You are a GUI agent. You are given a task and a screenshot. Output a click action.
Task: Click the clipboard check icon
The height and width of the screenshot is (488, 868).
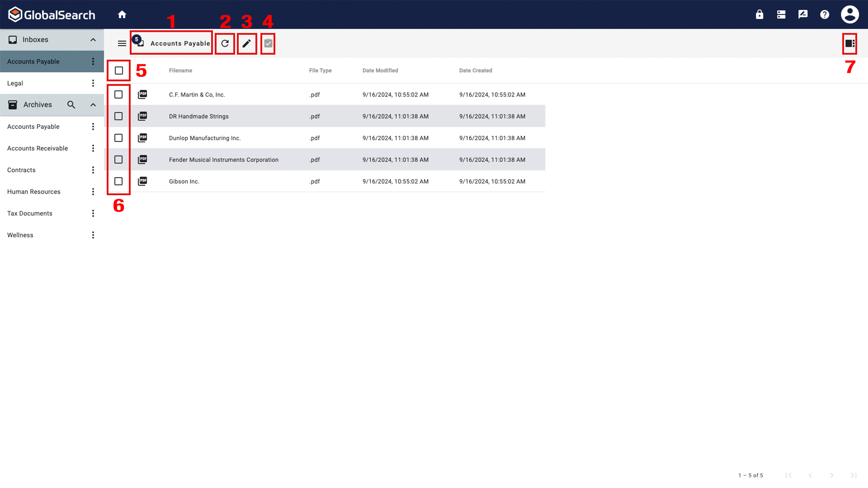[268, 43]
